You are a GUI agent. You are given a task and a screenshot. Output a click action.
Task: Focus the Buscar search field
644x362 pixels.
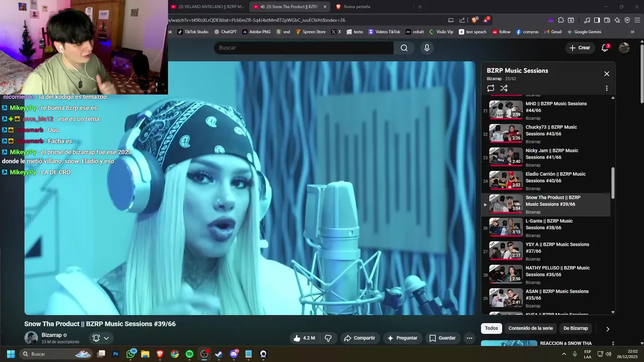point(304,48)
